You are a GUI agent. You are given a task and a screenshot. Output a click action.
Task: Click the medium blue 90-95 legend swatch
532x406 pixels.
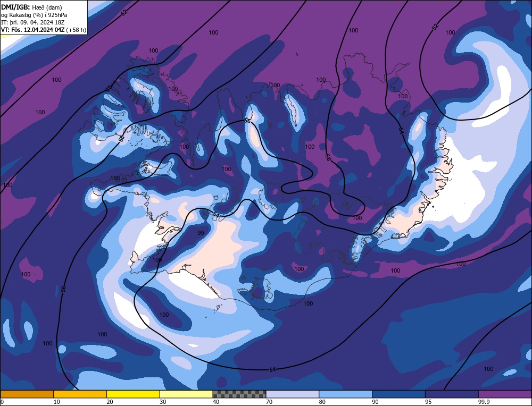(x=398, y=394)
